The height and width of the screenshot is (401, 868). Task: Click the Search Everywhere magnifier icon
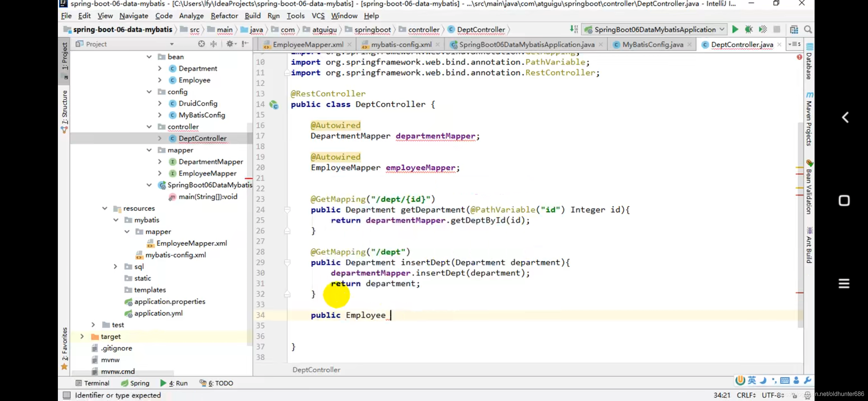pyautogui.click(x=808, y=29)
